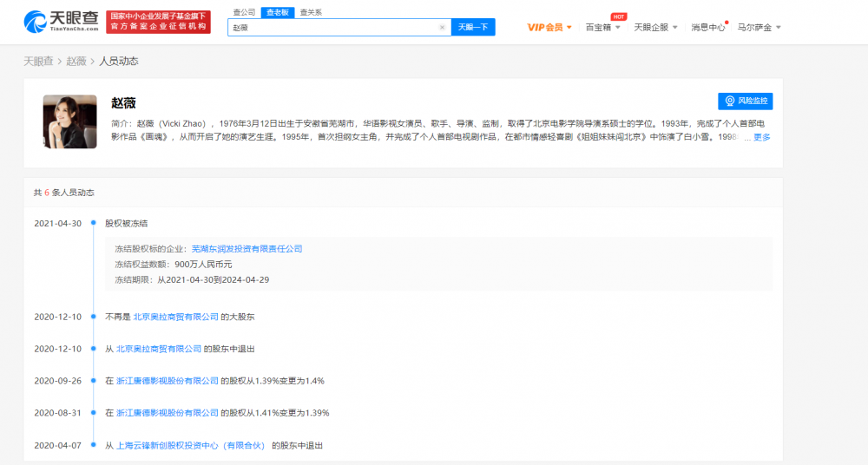
Task: Open 消息中心 message center
Action: point(707,27)
